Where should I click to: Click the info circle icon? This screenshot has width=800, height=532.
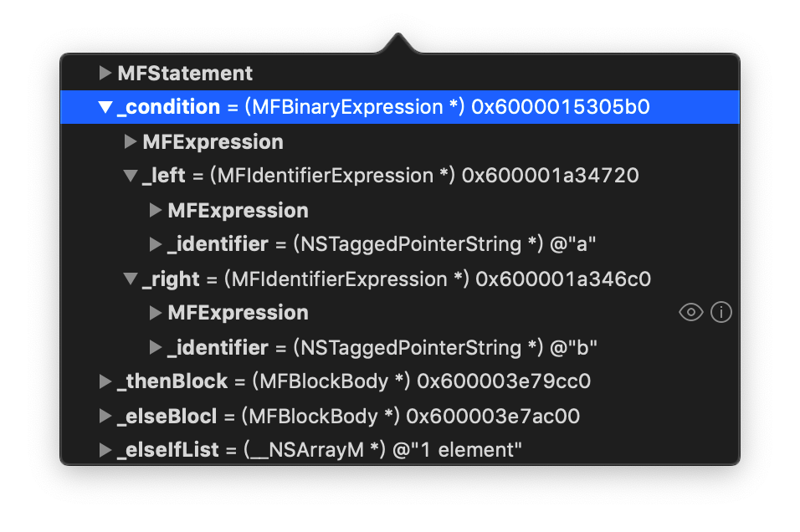(721, 313)
